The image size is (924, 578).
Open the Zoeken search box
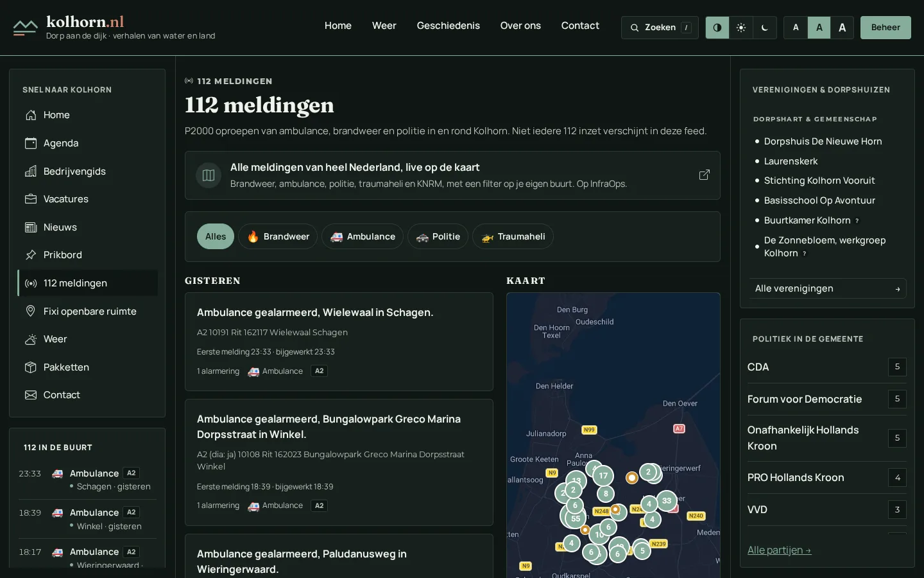pyautogui.click(x=660, y=28)
